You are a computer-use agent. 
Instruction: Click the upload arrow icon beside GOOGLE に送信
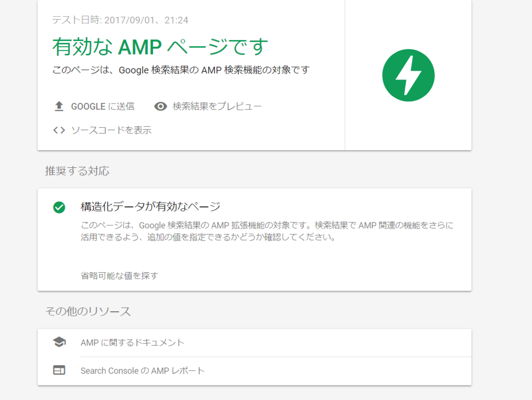(x=59, y=106)
